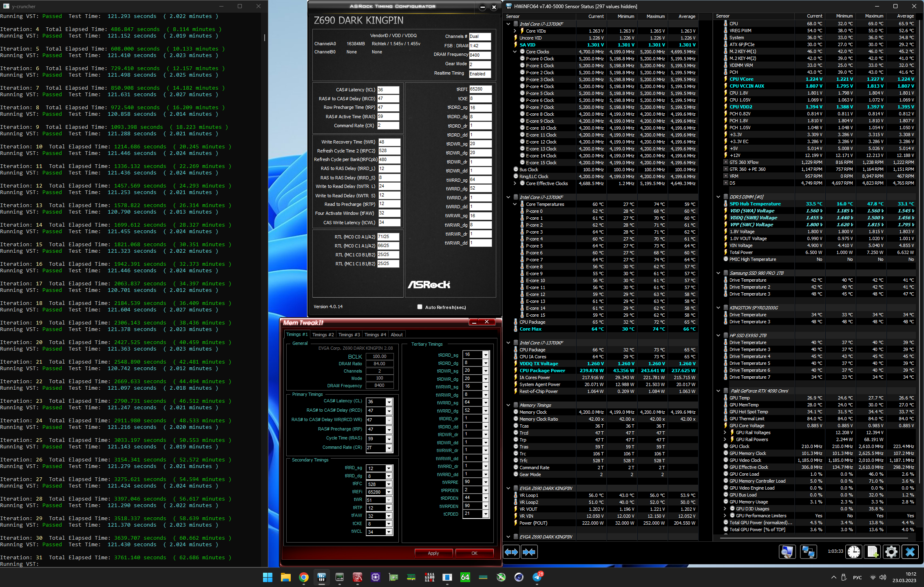Open Telegram from the taskbar
924x587 pixels.
[x=537, y=577]
